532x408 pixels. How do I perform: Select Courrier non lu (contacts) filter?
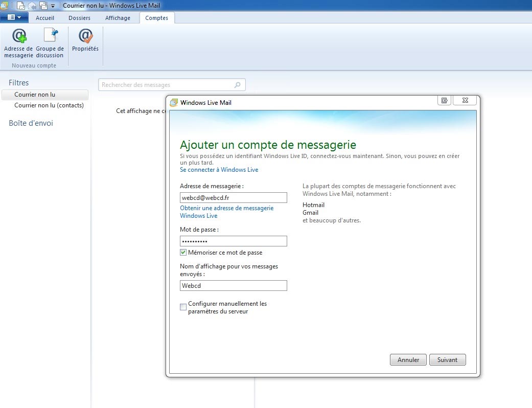(49, 105)
